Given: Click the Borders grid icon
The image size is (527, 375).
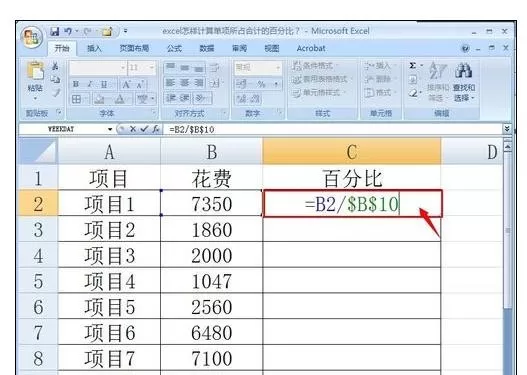Looking at the screenshot, I should click(x=77, y=99).
